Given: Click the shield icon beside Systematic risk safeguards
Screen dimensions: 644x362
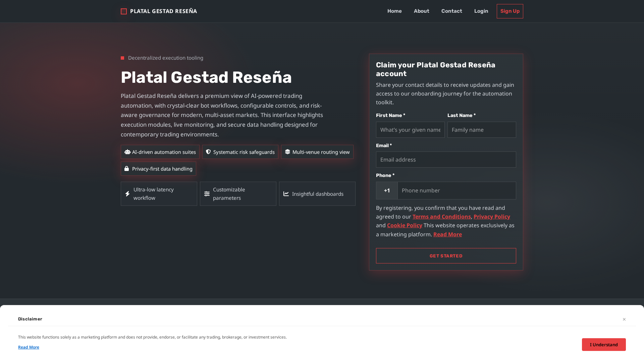Looking at the screenshot, I should coord(208,152).
